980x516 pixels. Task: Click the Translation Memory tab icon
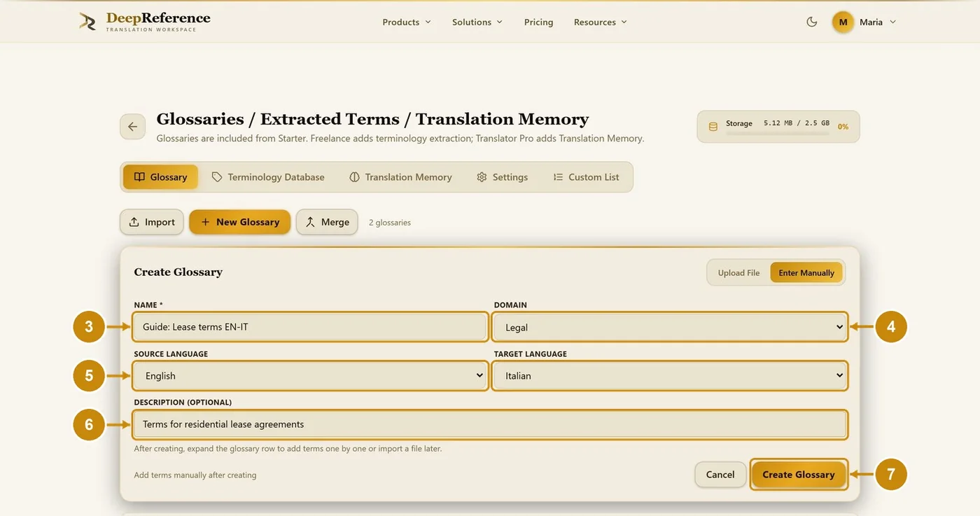[x=354, y=177]
